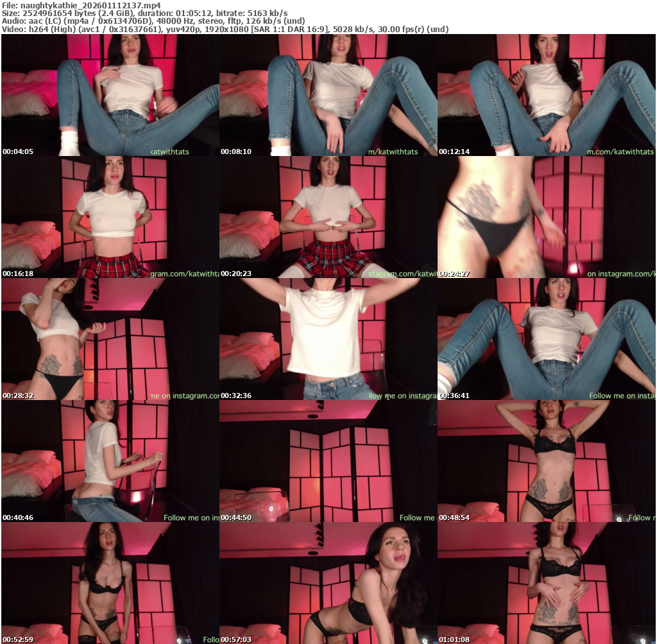657x644 pixels.
Task: Select the 00:12:14 preview frame
Action: [546, 95]
